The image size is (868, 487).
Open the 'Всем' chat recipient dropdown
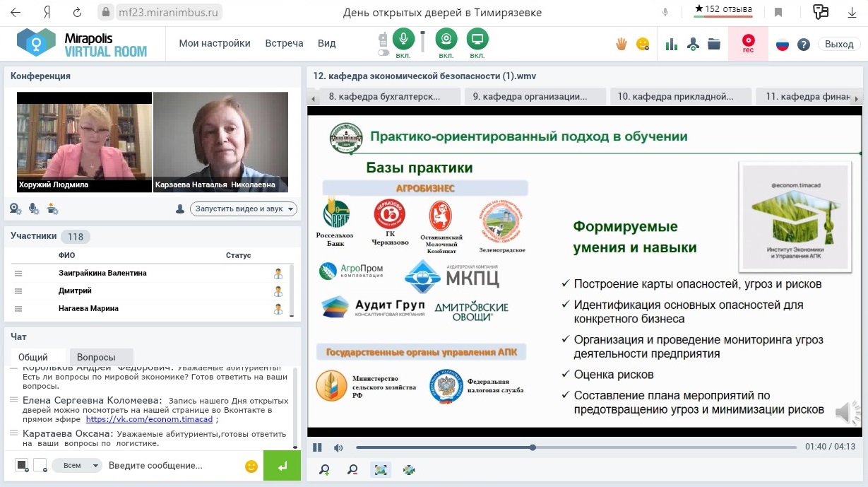[76, 466]
